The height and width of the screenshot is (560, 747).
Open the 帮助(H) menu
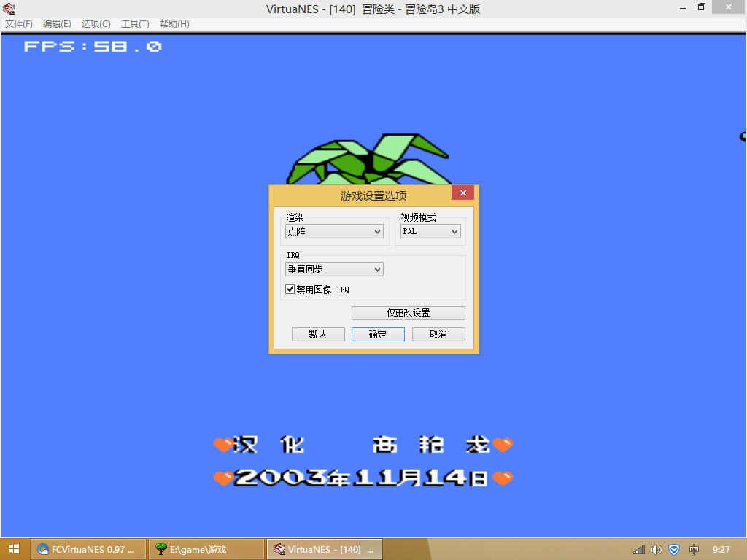tap(174, 24)
